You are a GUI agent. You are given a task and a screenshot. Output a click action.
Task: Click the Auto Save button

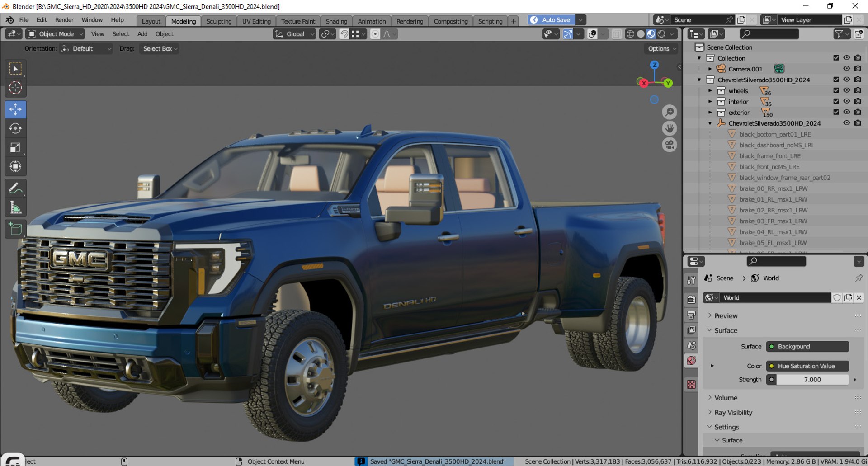click(552, 20)
